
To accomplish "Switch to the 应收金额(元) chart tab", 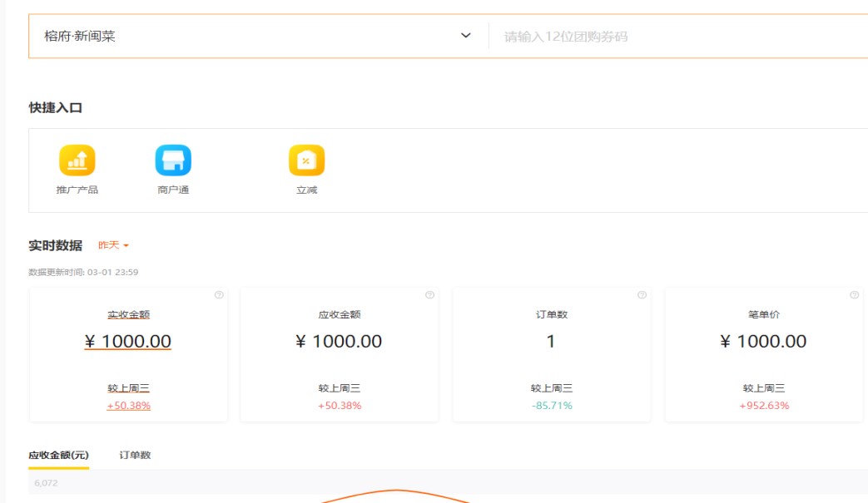I will click(58, 455).
